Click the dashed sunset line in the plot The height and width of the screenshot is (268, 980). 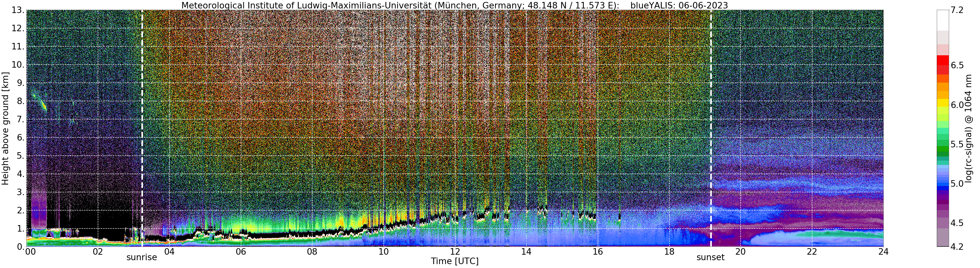(711, 128)
